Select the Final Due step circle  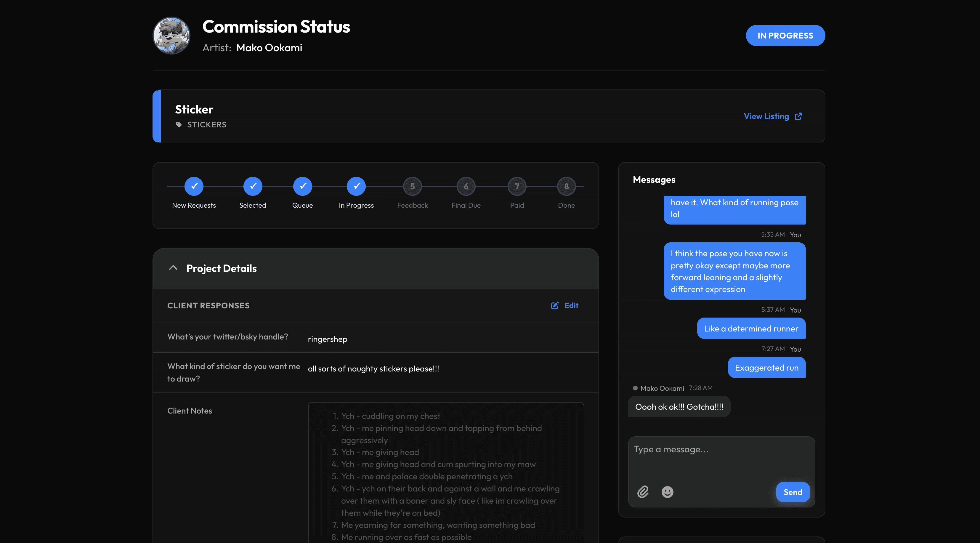point(466,186)
